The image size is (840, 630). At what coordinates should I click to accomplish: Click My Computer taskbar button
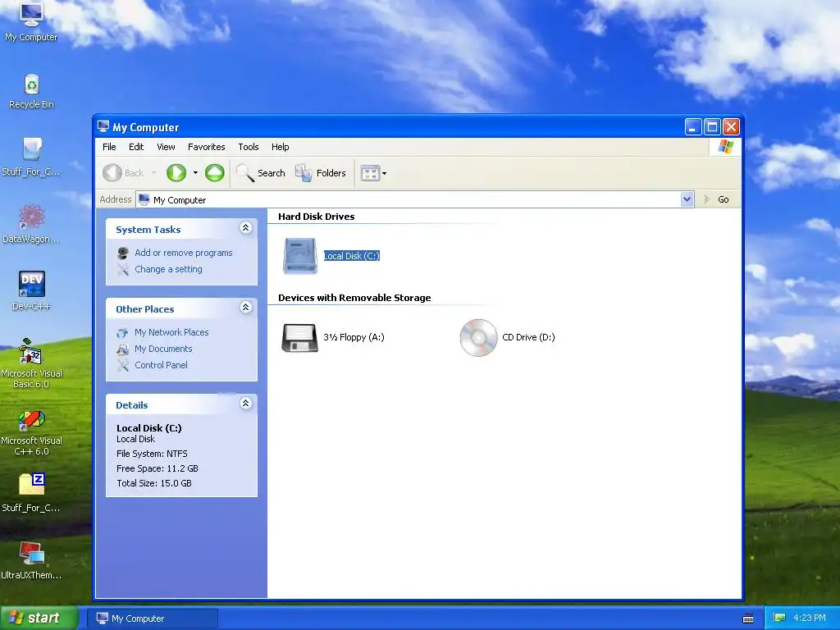[x=153, y=619]
